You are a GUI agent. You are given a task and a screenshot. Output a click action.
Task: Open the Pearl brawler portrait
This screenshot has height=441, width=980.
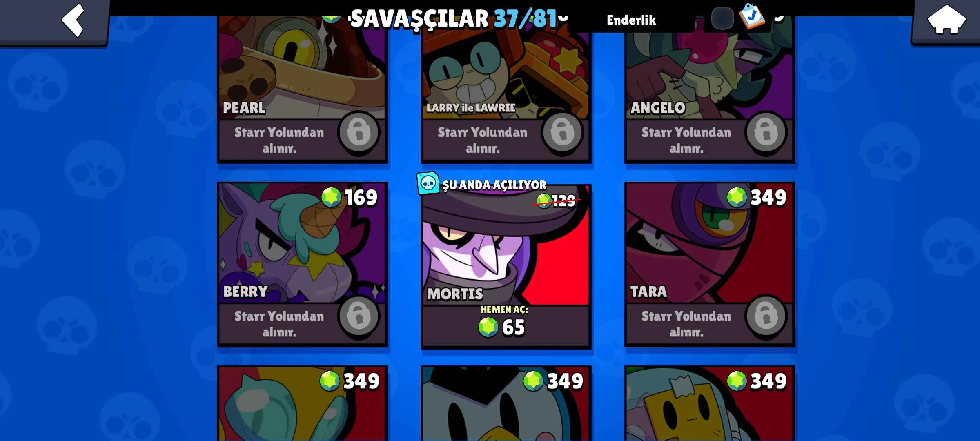point(302,67)
